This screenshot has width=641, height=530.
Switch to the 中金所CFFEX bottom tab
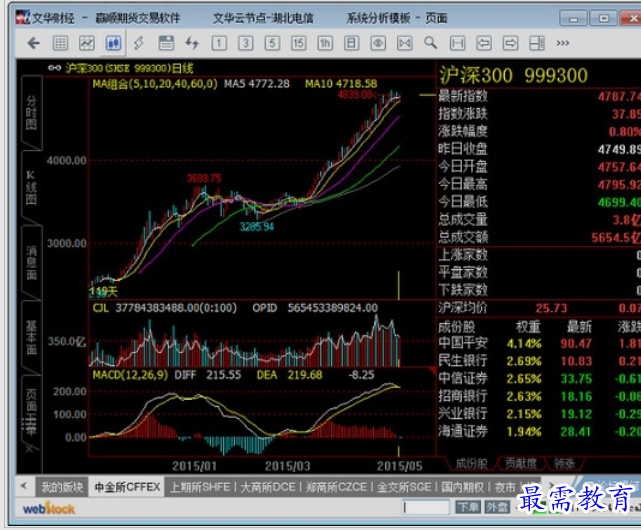tap(127, 487)
